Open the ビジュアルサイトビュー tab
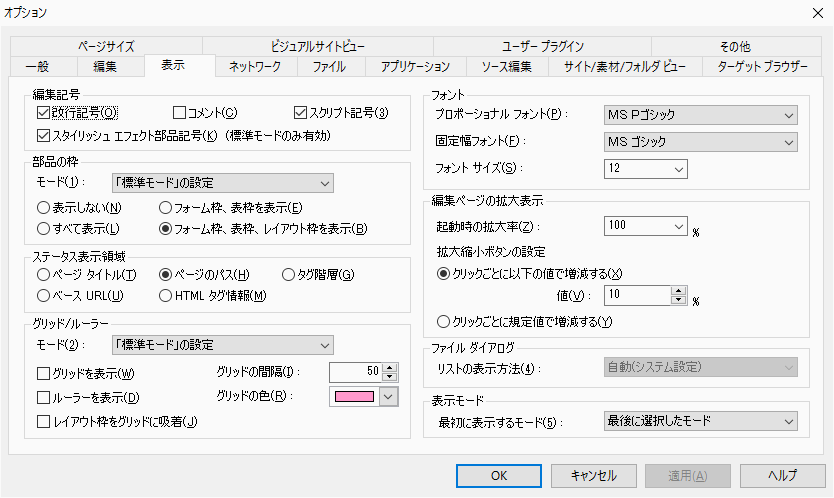 317,46
